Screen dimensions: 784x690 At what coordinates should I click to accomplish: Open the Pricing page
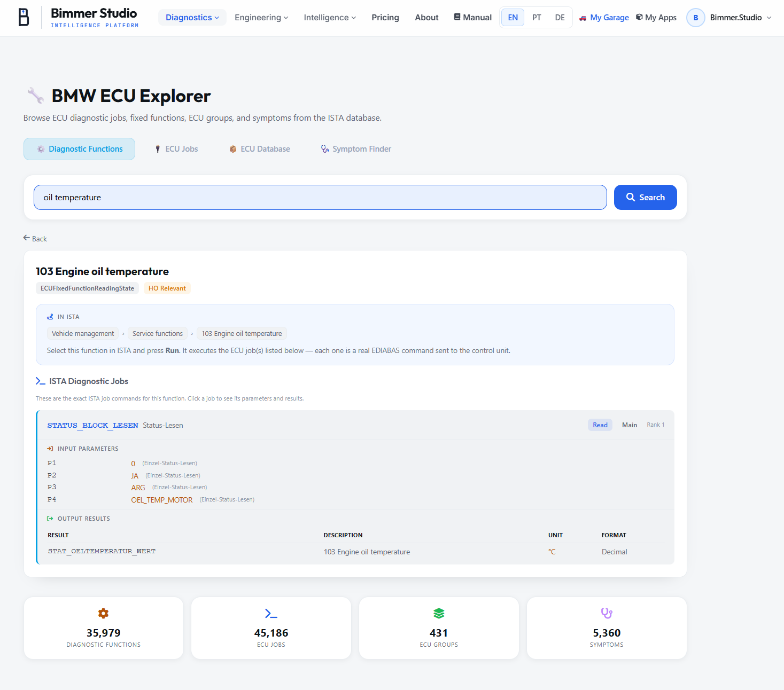[385, 18]
